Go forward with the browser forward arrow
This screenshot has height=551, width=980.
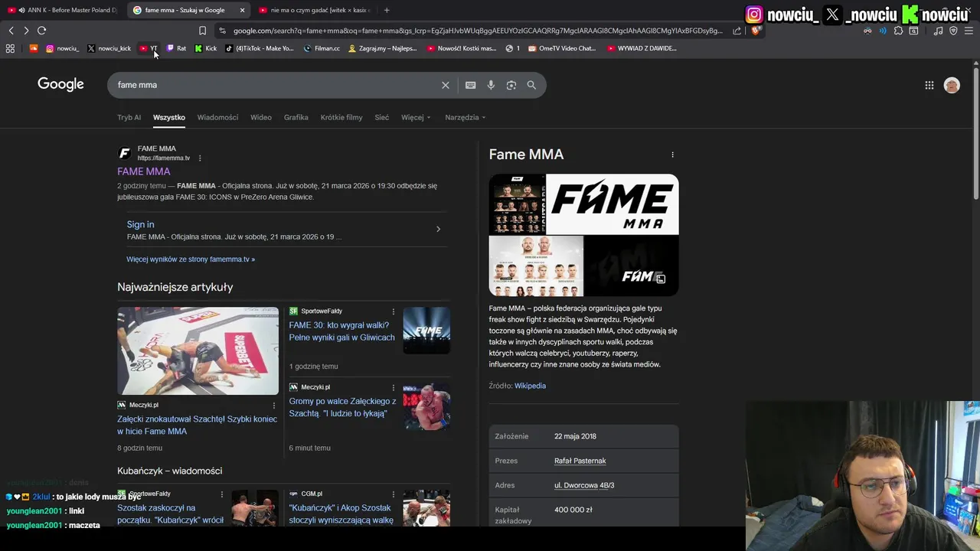tap(26, 31)
